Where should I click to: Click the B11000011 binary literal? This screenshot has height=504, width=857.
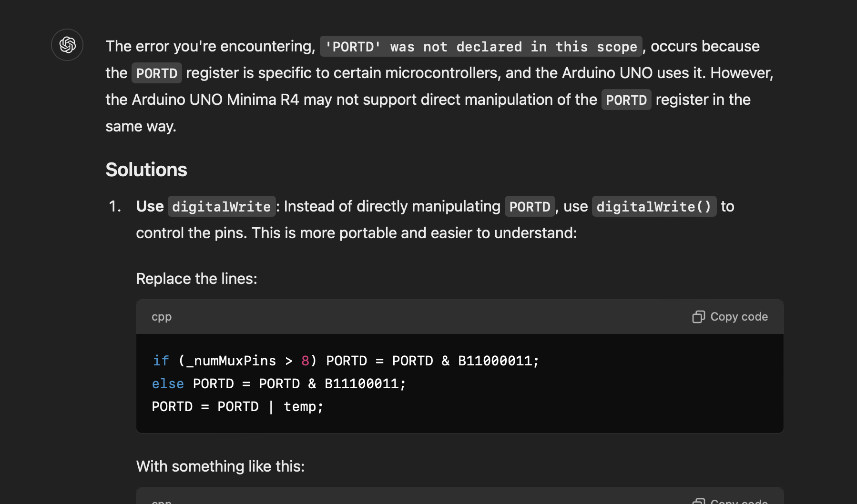coord(495,361)
